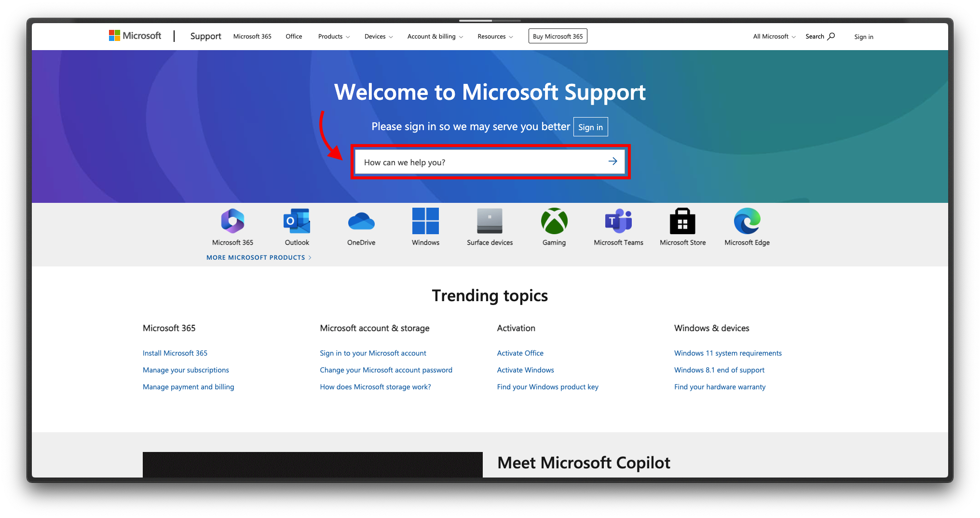Open Find your hardware warranty link
Screen dimensions: 980x518
[x=720, y=387]
